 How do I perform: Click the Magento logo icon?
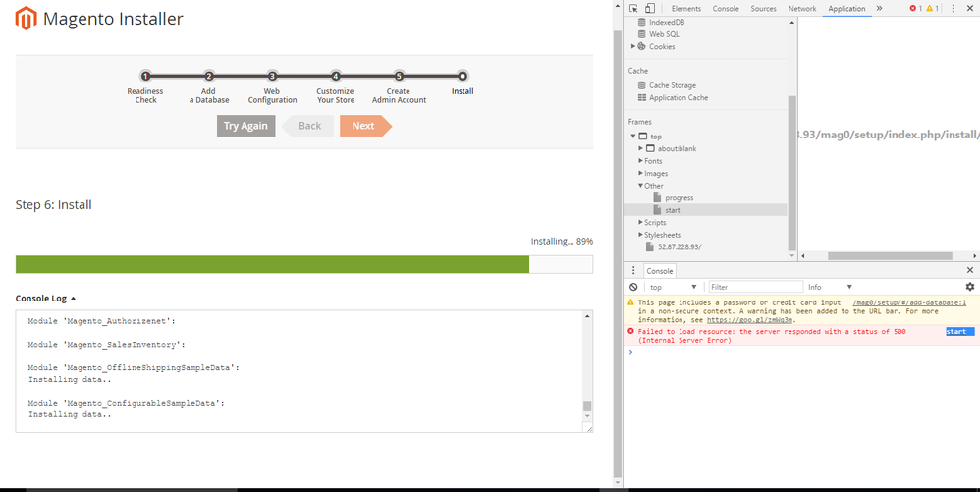point(26,19)
